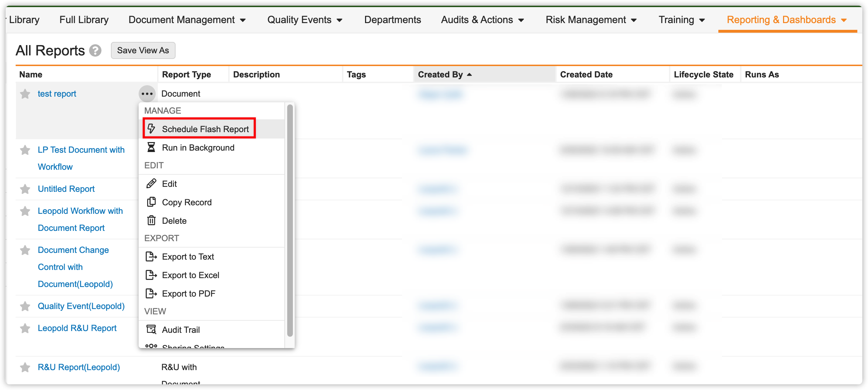Screen dimensions: 868x390
Task: Select Export to Excel menu item
Action: (x=191, y=275)
